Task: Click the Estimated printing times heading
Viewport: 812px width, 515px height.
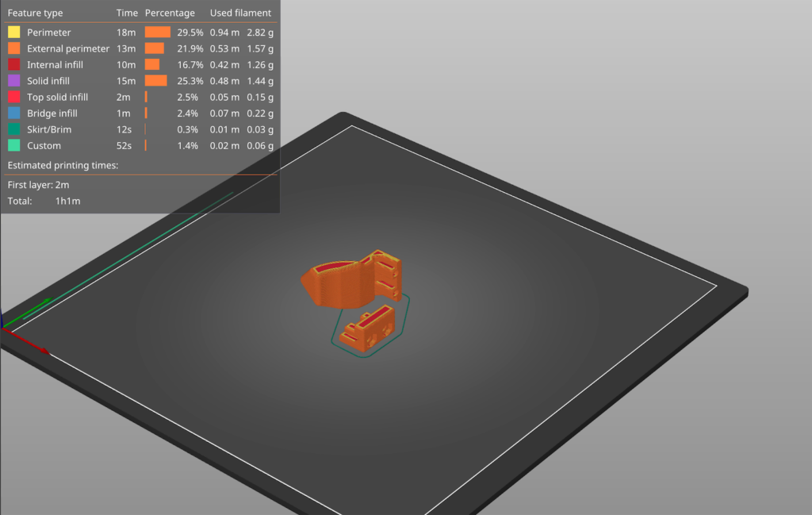Action: tap(62, 165)
